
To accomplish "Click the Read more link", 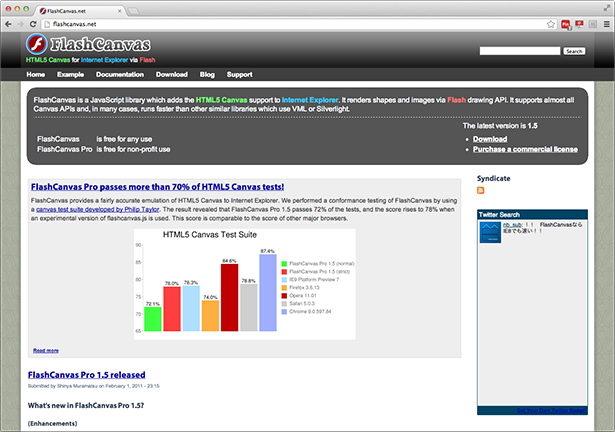I will pyautogui.click(x=46, y=350).
